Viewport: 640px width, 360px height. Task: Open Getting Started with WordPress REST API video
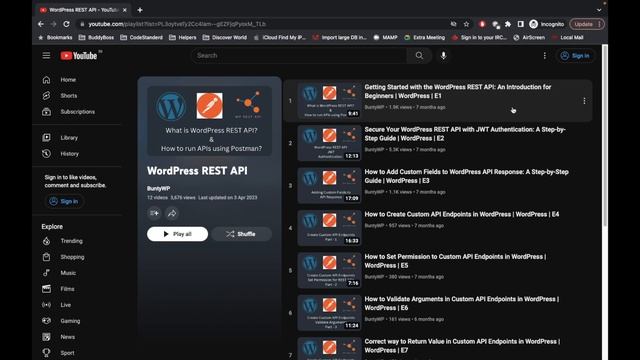coord(458,91)
